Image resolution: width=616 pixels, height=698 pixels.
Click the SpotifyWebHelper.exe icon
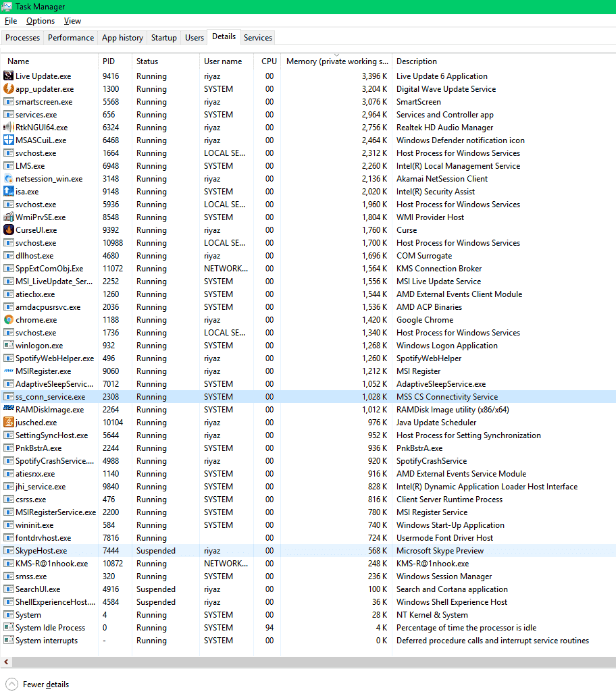tap(9, 358)
